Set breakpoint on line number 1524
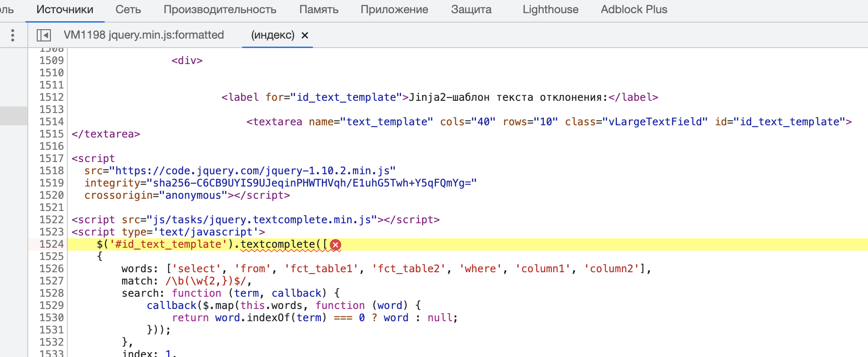868x357 pixels. tap(51, 244)
